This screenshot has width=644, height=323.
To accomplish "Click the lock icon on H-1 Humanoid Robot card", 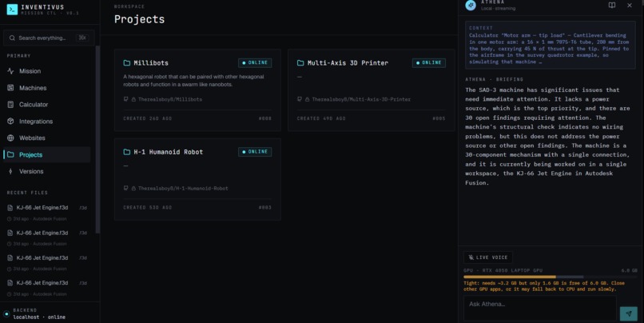I will [133, 188].
